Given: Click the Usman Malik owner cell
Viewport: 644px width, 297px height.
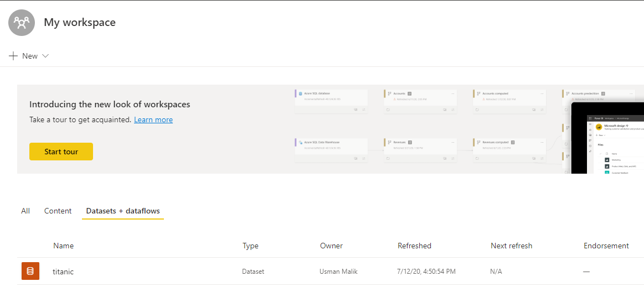Looking at the screenshot, I should pyautogui.click(x=338, y=272).
